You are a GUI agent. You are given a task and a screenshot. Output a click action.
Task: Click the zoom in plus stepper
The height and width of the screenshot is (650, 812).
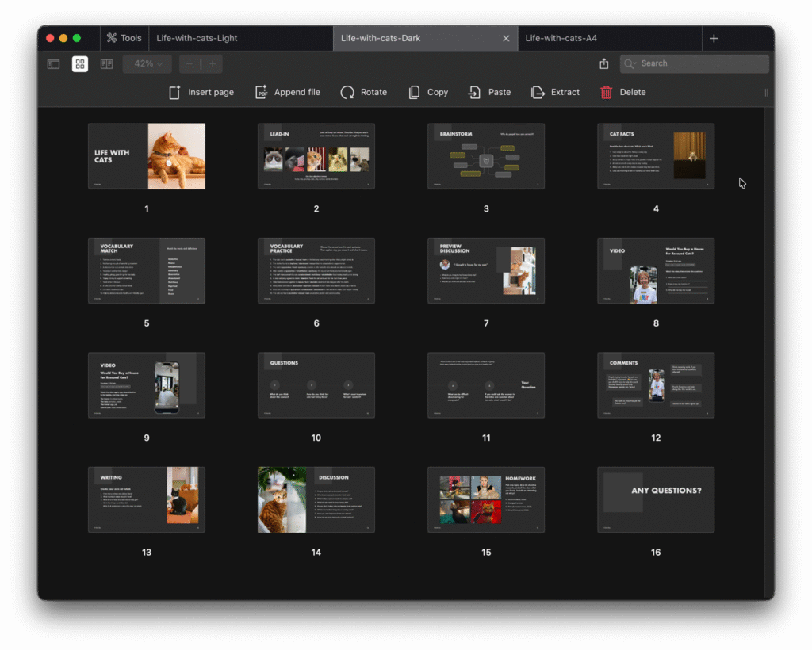point(213,64)
